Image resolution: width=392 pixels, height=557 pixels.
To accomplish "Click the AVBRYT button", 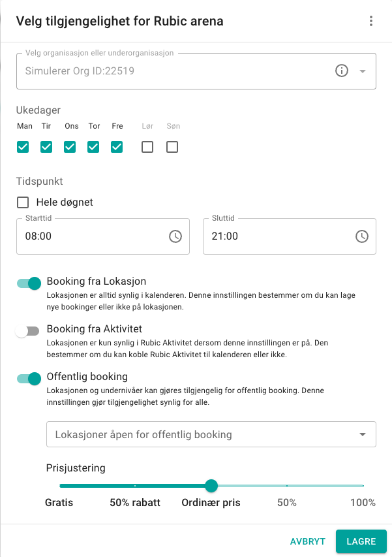I will (308, 541).
